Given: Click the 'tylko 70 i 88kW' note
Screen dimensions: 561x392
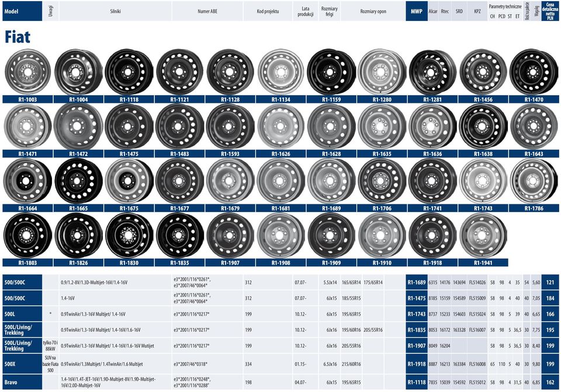Looking at the screenshot, I should pyautogui.click(x=50, y=346).
